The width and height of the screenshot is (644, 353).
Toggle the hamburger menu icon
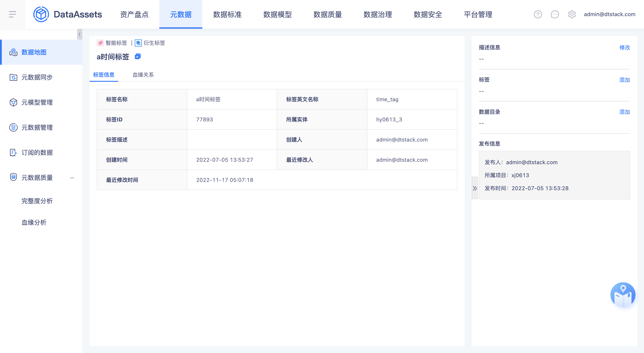coord(13,14)
